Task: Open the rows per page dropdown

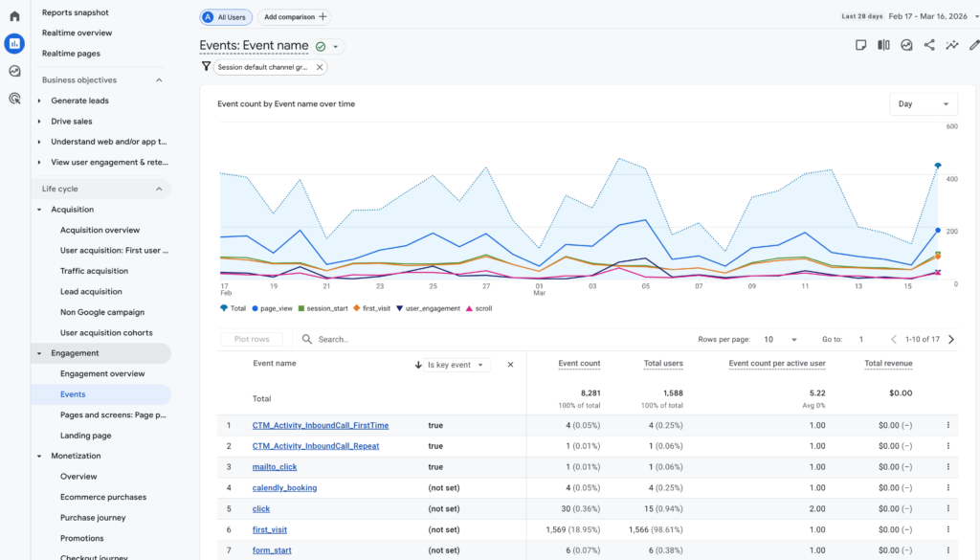Action: pos(781,339)
